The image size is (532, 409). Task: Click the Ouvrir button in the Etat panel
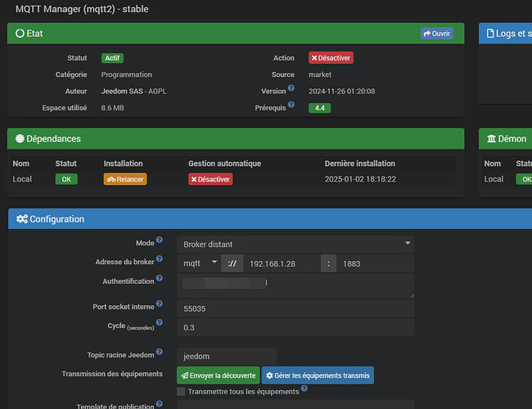click(437, 34)
